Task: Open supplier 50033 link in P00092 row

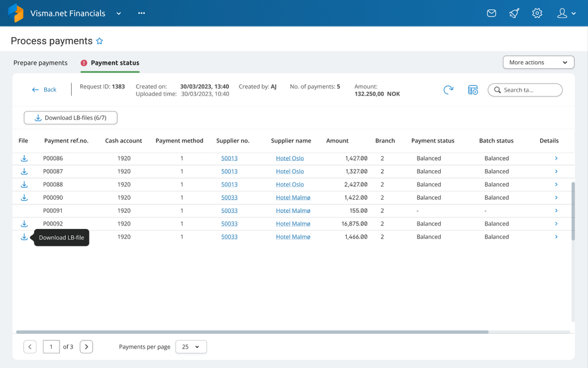Action: (229, 224)
